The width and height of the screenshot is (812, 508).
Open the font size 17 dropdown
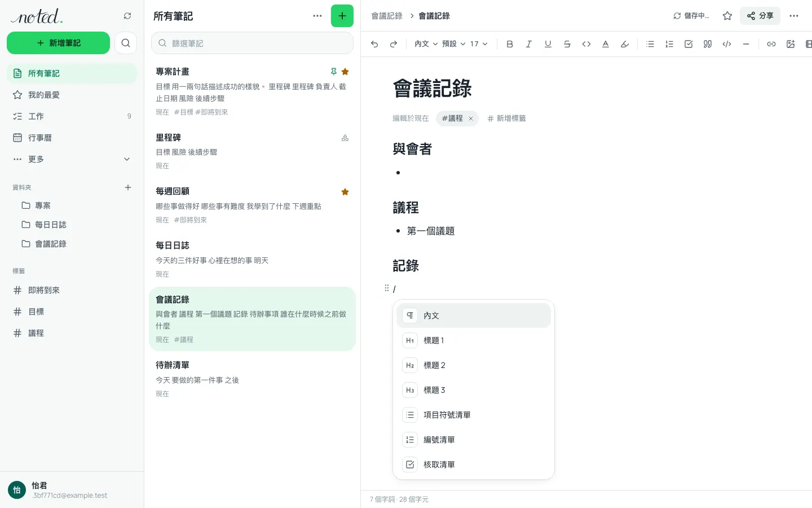[479, 44]
